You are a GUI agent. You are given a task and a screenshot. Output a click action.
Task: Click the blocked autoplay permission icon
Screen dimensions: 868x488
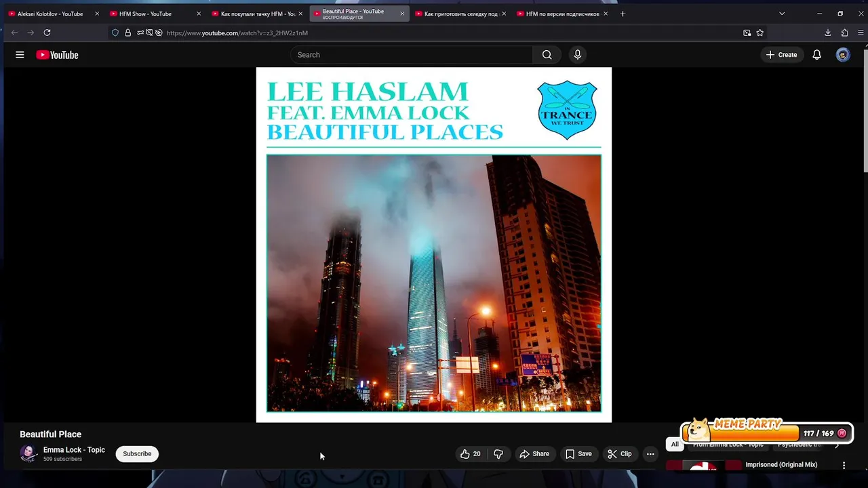point(159,33)
